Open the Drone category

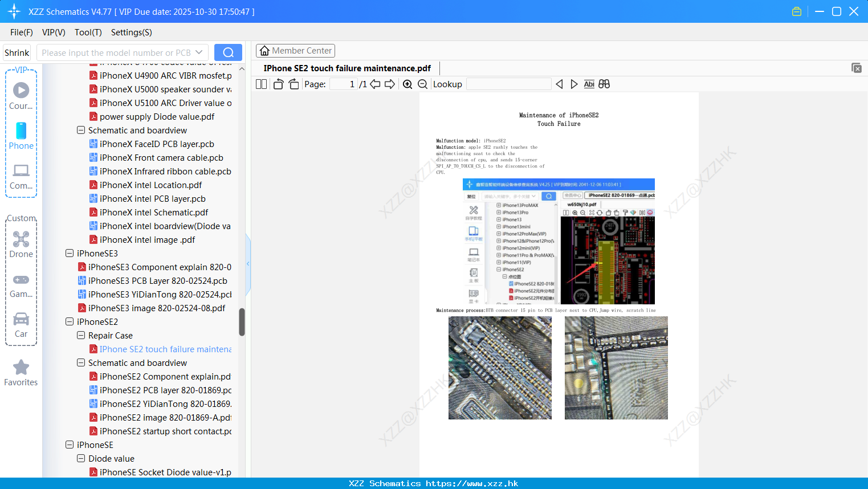pos(21,244)
